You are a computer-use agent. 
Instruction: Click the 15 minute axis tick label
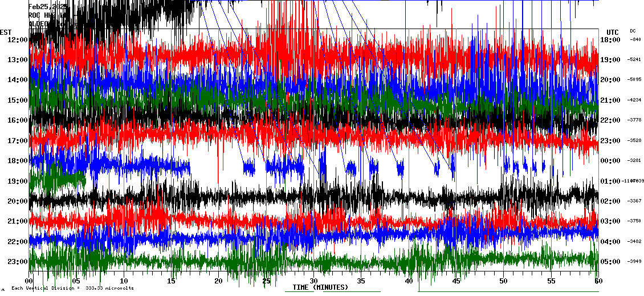(x=172, y=281)
